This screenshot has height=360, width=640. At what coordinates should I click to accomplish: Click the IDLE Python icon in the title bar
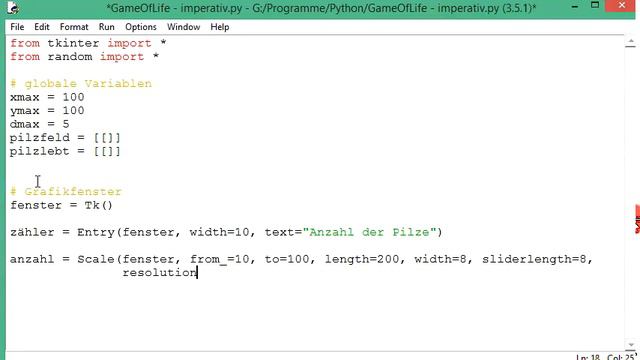[13, 7]
